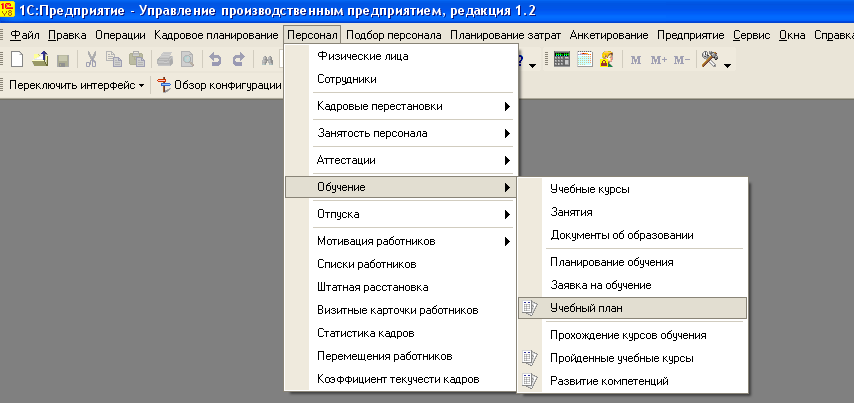Open dropdown arrow beside help question mark
The width and height of the screenshot is (854, 403).
point(532,66)
